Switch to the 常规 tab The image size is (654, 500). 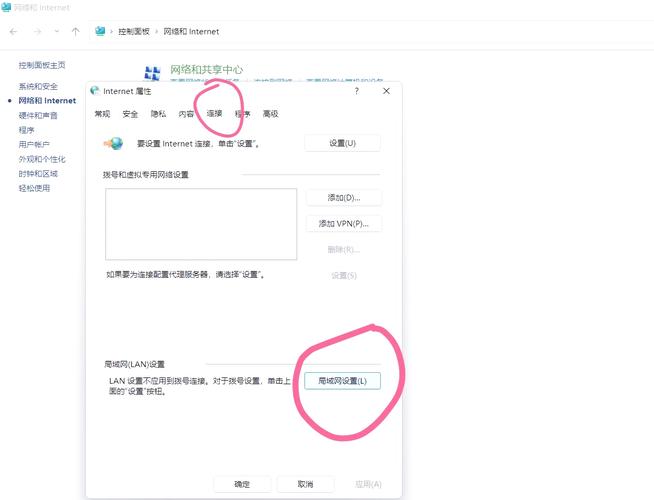[102, 114]
